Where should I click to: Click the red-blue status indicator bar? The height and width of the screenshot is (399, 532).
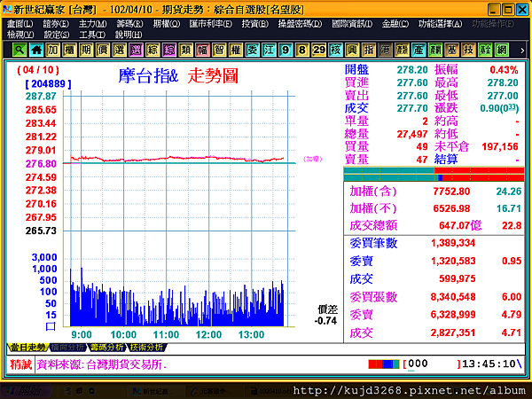pyautogui.click(x=384, y=364)
